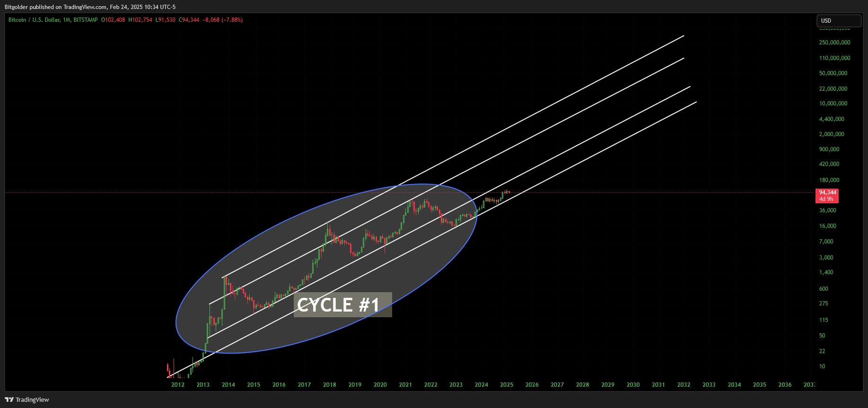Click the 2036 label on time axis
868x408 pixels.
pos(785,385)
